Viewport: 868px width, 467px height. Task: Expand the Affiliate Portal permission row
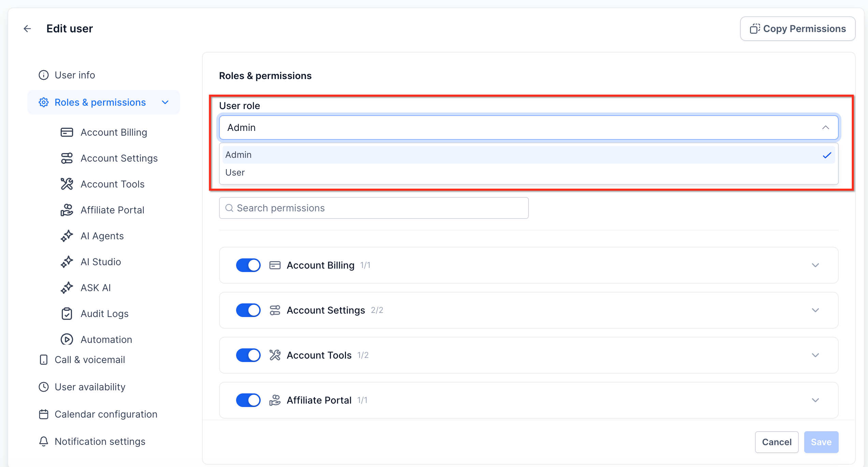point(815,400)
